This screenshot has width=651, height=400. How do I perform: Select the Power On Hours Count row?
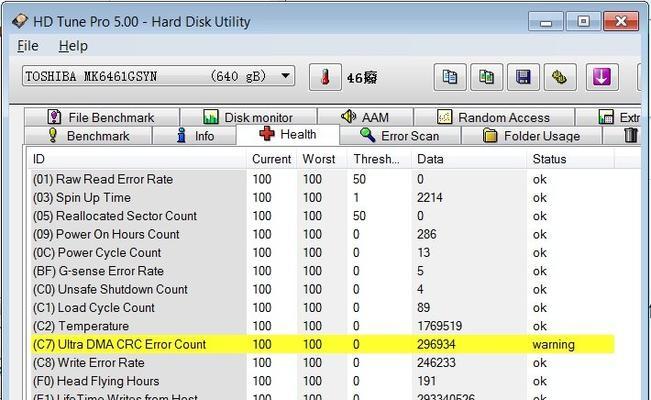(x=323, y=234)
